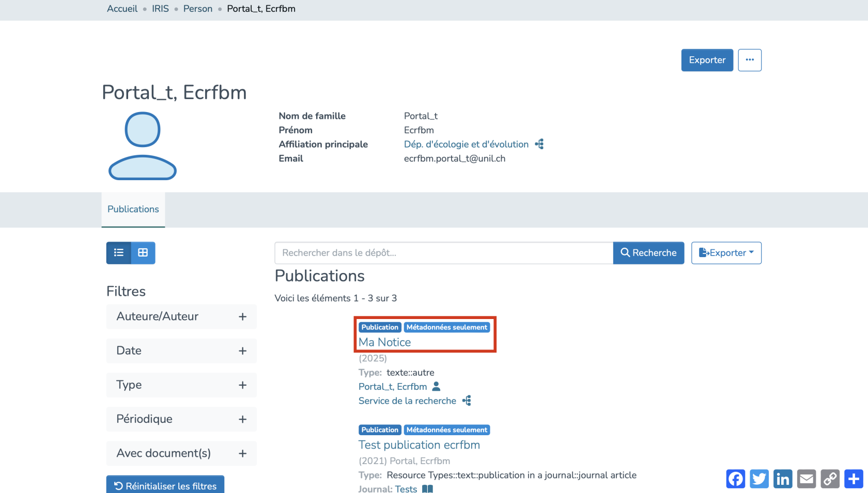Share the page on Twitter

pyautogui.click(x=759, y=479)
